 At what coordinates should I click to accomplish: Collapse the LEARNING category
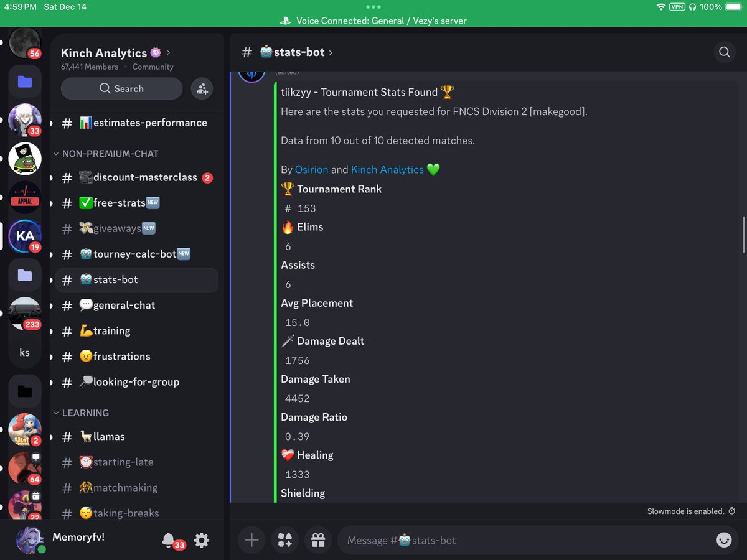tap(81, 413)
